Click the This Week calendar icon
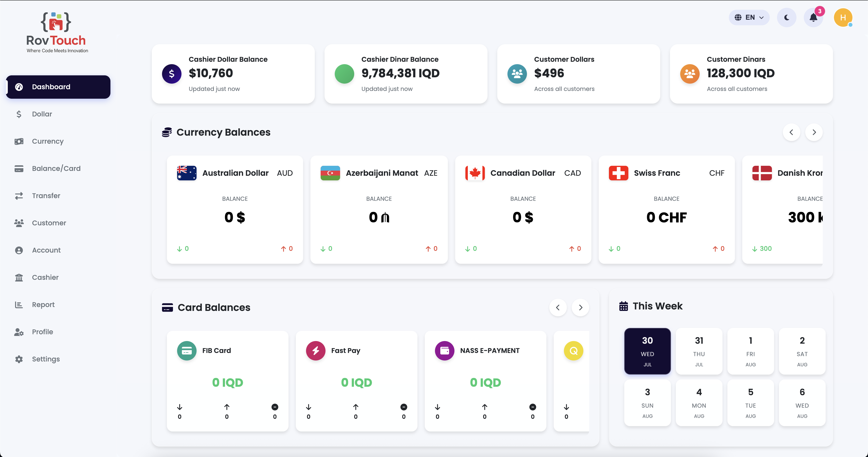Screen dimensions: 868x457 (x=623, y=306)
